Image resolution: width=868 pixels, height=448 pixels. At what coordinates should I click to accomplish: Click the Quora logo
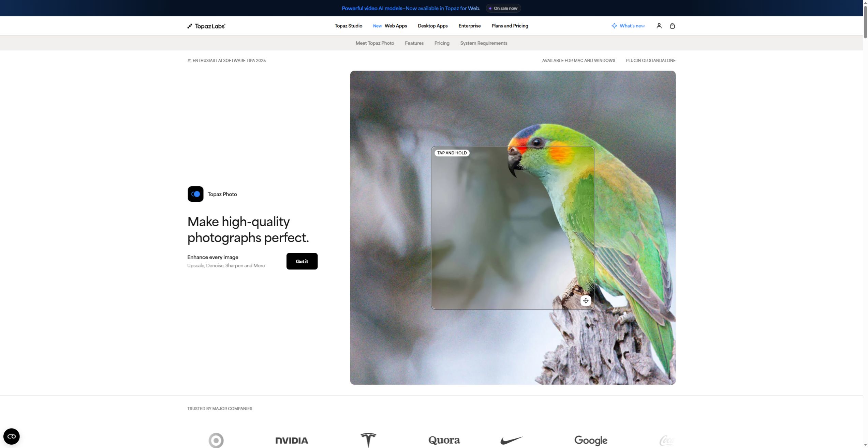tap(444, 440)
